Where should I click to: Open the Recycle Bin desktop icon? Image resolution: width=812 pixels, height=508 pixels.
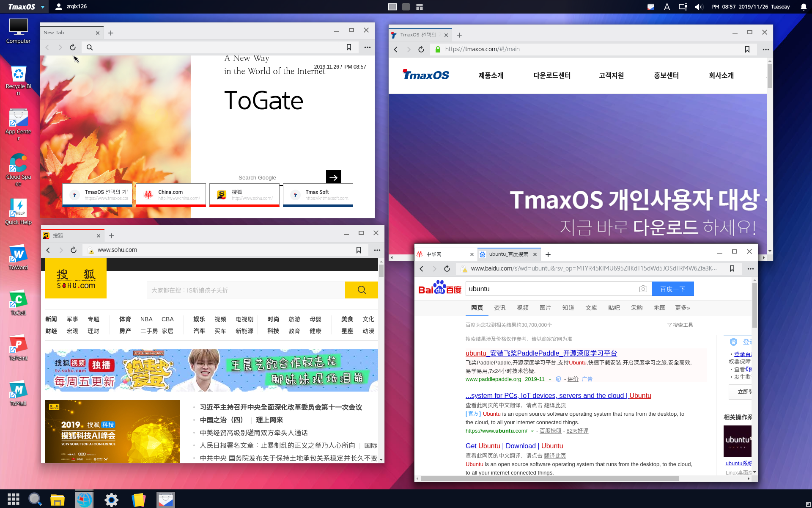tap(18, 80)
